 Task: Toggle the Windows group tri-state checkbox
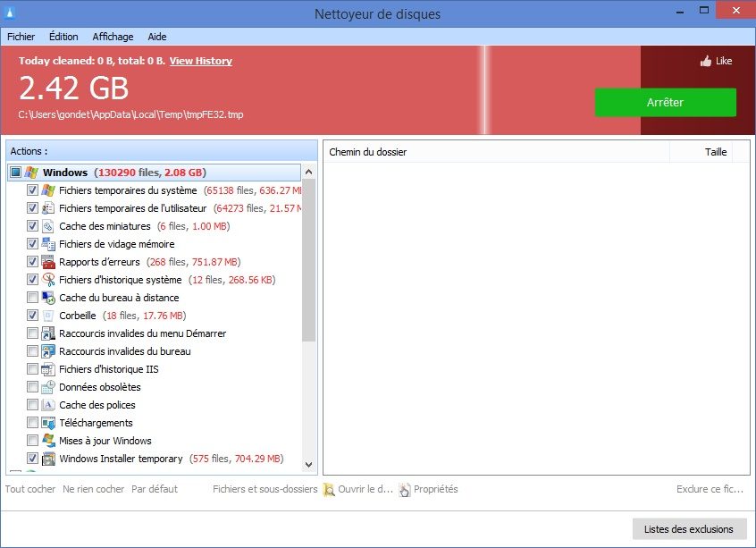15,173
